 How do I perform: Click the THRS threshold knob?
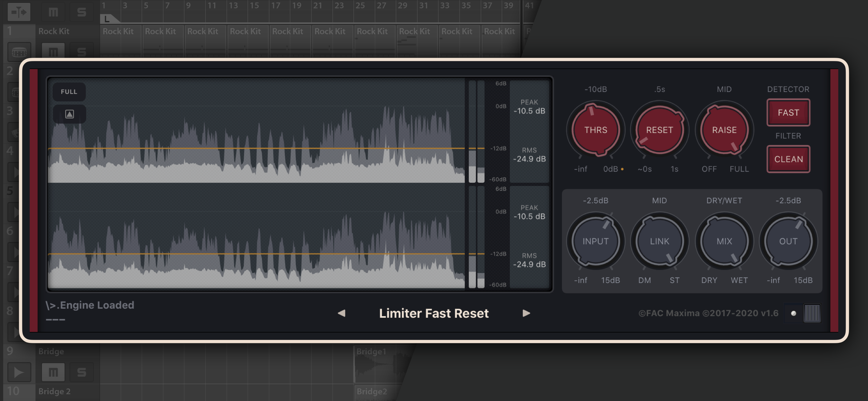click(x=595, y=130)
